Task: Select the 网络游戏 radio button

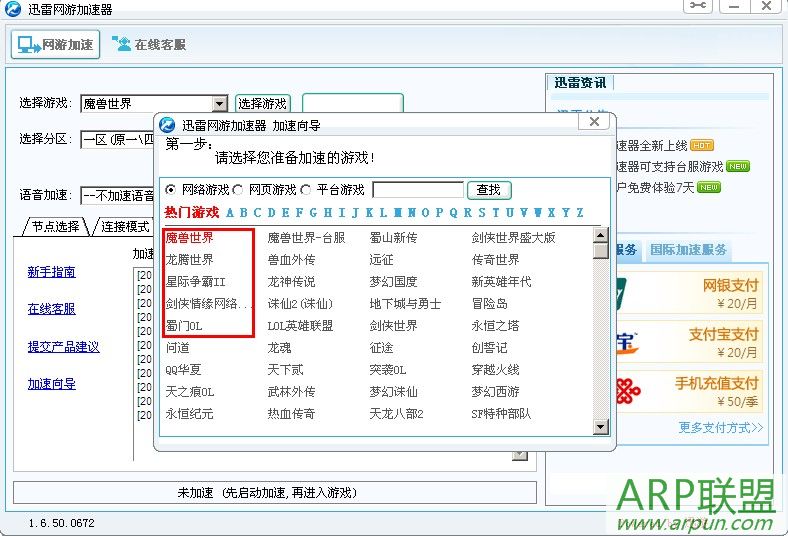Action: pyautogui.click(x=171, y=190)
